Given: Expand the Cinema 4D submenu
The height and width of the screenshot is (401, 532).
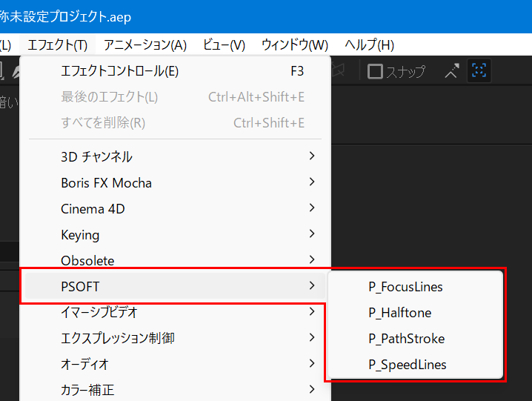Looking at the screenshot, I should (175, 208).
